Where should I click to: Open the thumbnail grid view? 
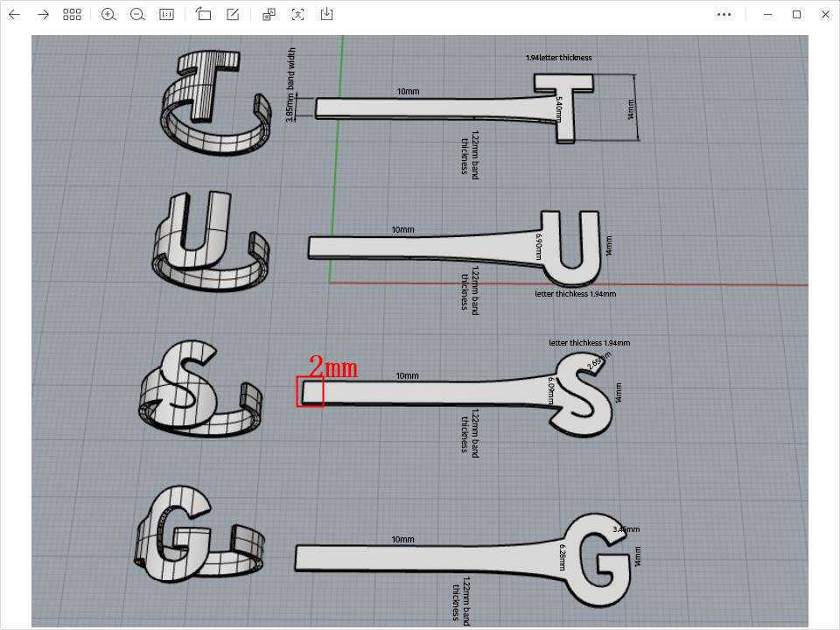[72, 15]
